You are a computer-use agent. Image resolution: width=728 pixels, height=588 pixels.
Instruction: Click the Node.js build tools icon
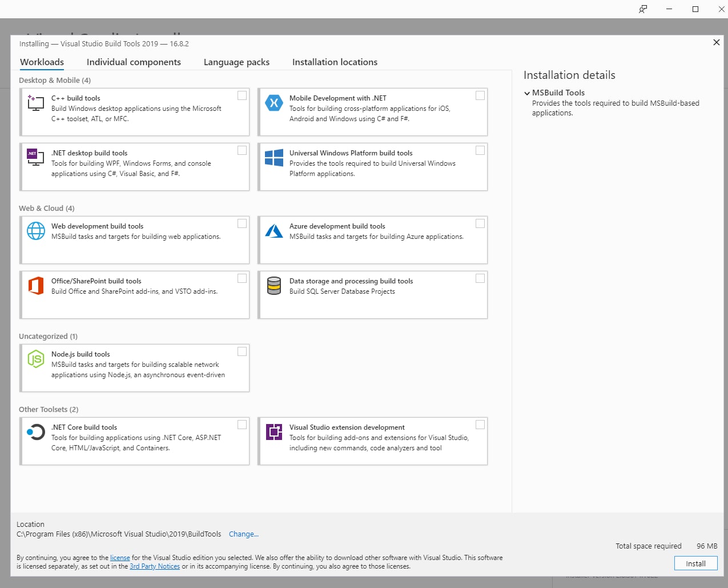click(36, 359)
